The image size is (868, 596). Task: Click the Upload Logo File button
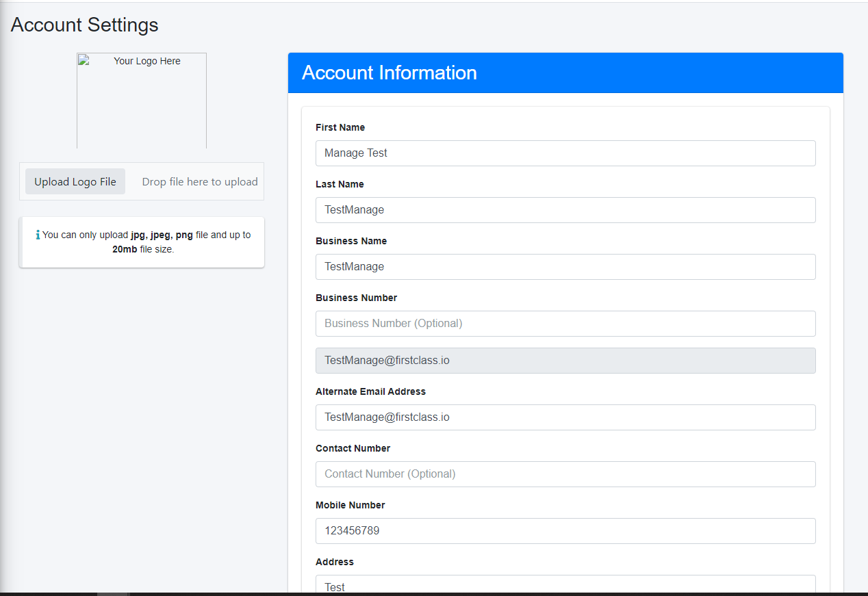click(75, 181)
